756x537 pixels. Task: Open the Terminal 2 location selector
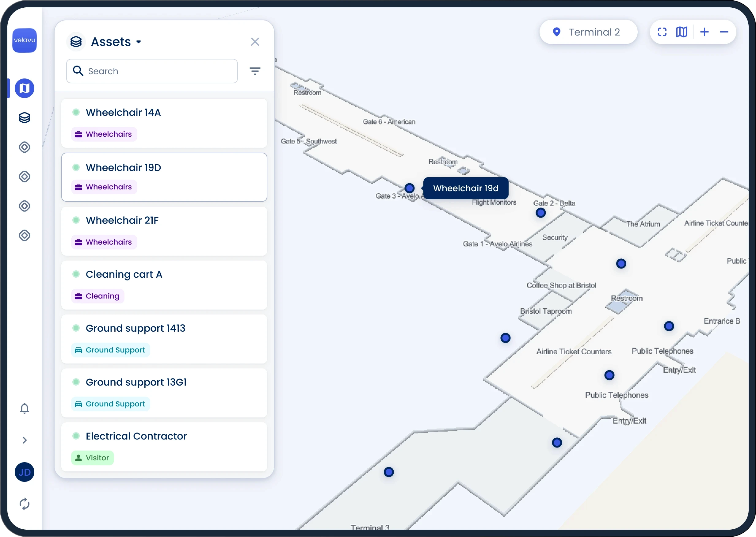coord(588,32)
